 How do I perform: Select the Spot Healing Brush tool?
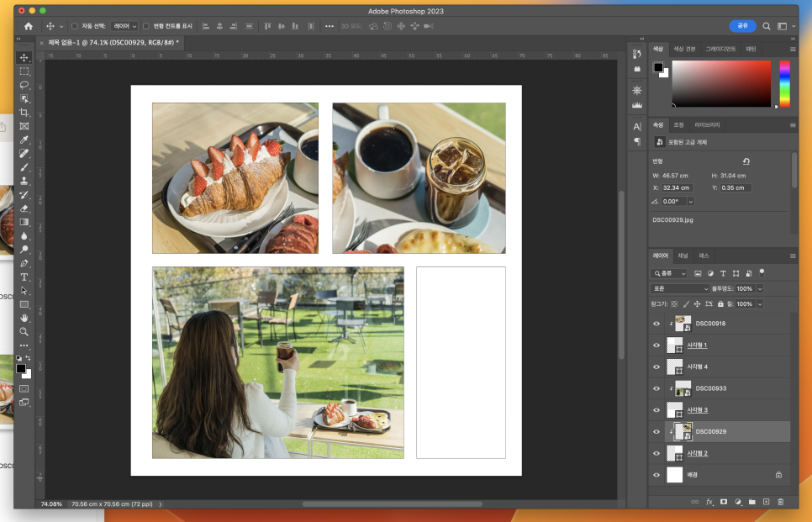(x=24, y=154)
